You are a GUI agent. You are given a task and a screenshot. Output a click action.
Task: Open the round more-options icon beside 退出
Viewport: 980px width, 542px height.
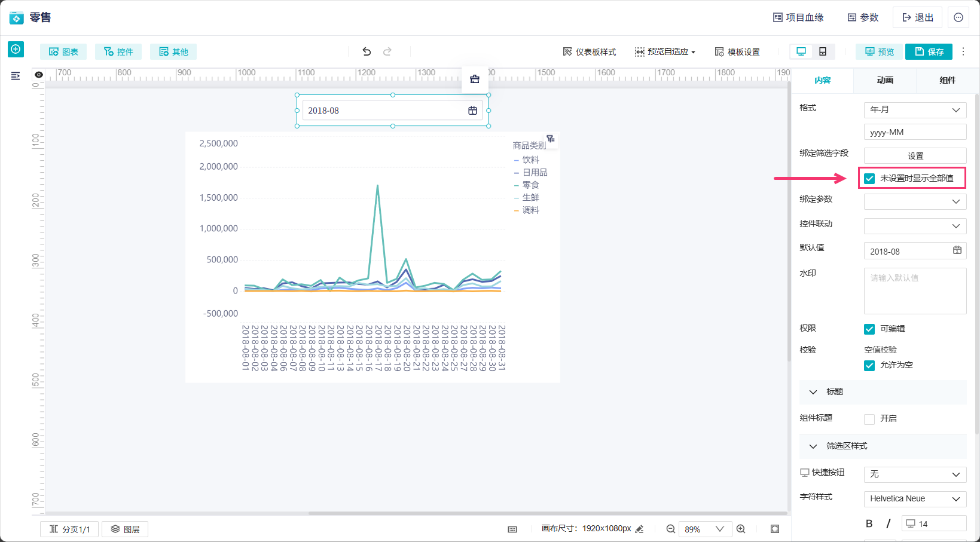point(958,18)
